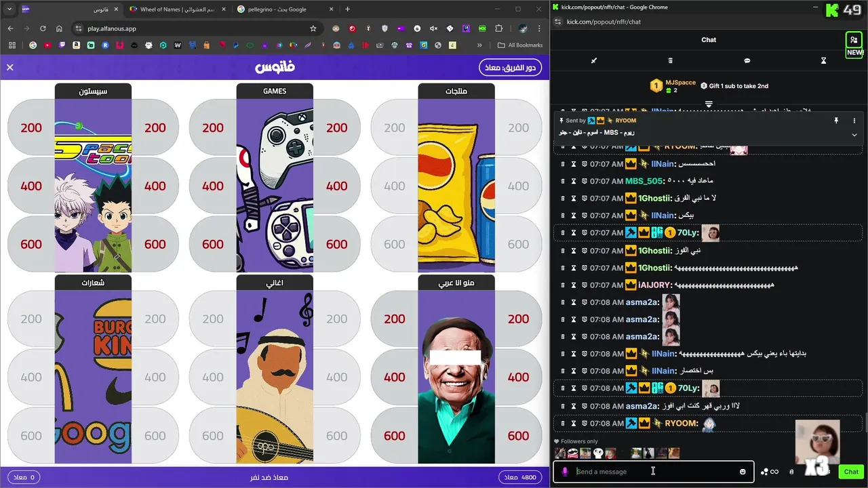Click the سبيستون category anime image

point(93,186)
